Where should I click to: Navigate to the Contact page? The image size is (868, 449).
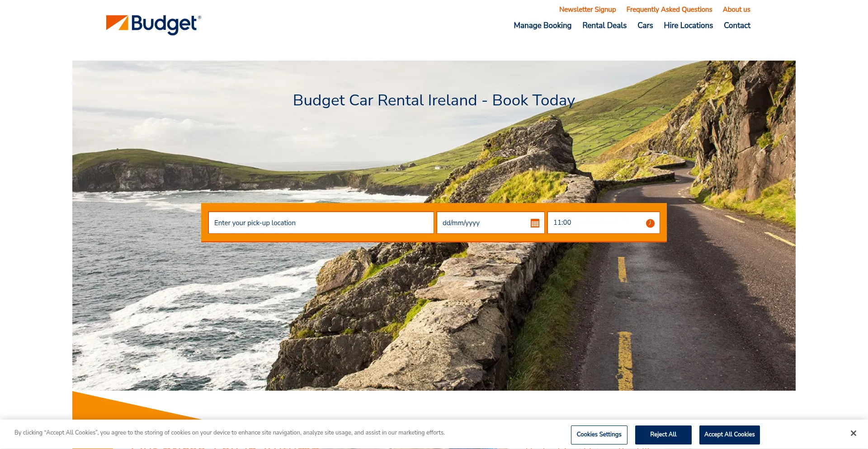click(x=737, y=25)
